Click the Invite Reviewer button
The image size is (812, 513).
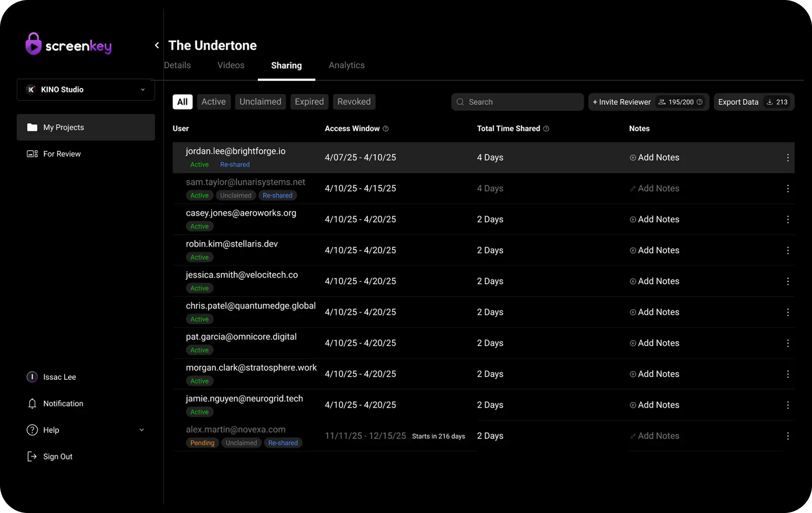coord(622,102)
